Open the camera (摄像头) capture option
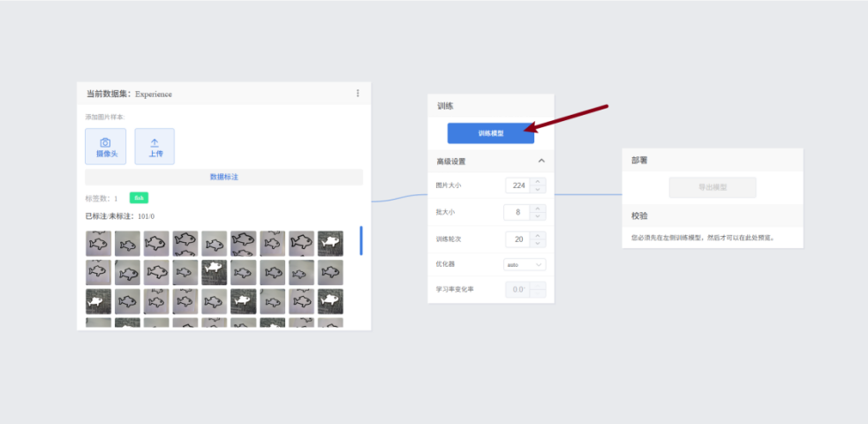The height and width of the screenshot is (424, 868). tap(105, 147)
